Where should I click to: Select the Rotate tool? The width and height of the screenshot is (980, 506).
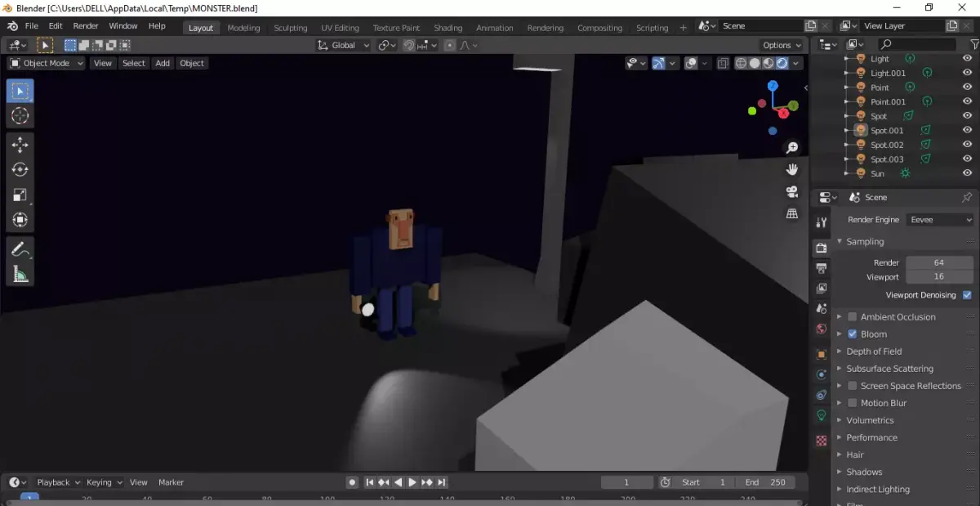coord(20,169)
